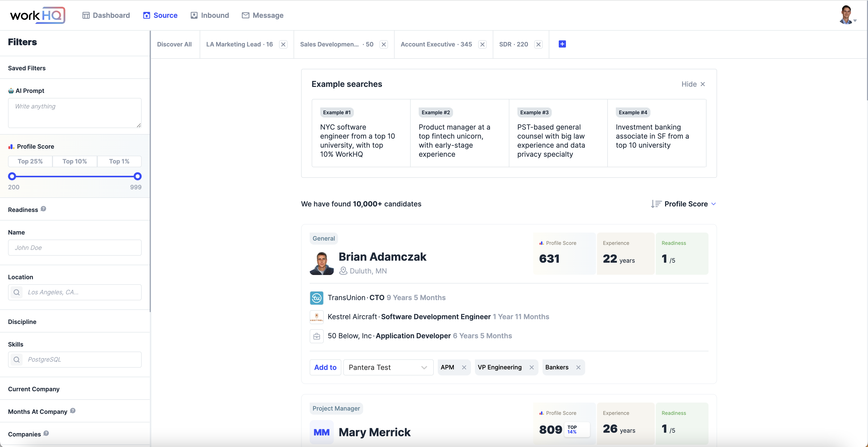Click the AI Prompt text area
This screenshot has height=447, width=868.
74,113
